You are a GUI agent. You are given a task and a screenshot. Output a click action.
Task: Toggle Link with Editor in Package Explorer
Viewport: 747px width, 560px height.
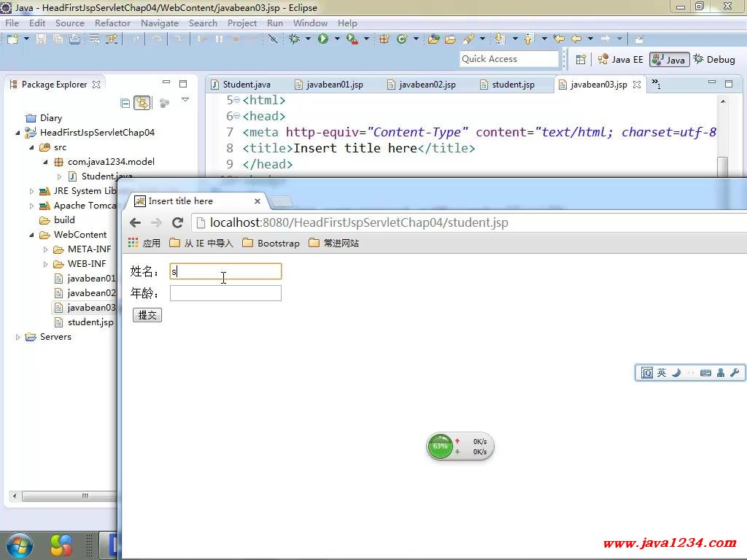click(x=142, y=104)
